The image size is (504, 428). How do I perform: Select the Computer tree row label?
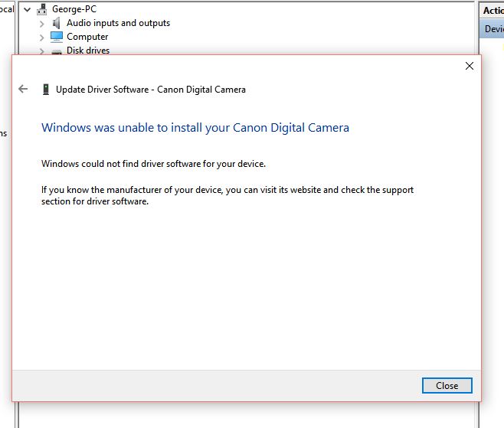(87, 37)
